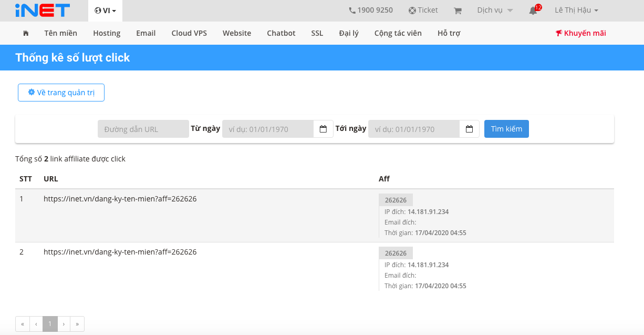Click the Tìm kiếm search button

(x=506, y=129)
